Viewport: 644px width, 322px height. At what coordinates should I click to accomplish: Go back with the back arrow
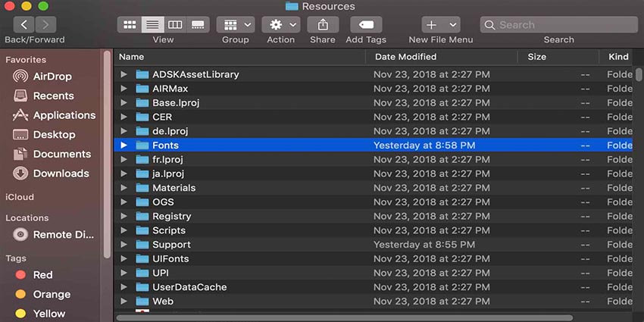[24, 25]
